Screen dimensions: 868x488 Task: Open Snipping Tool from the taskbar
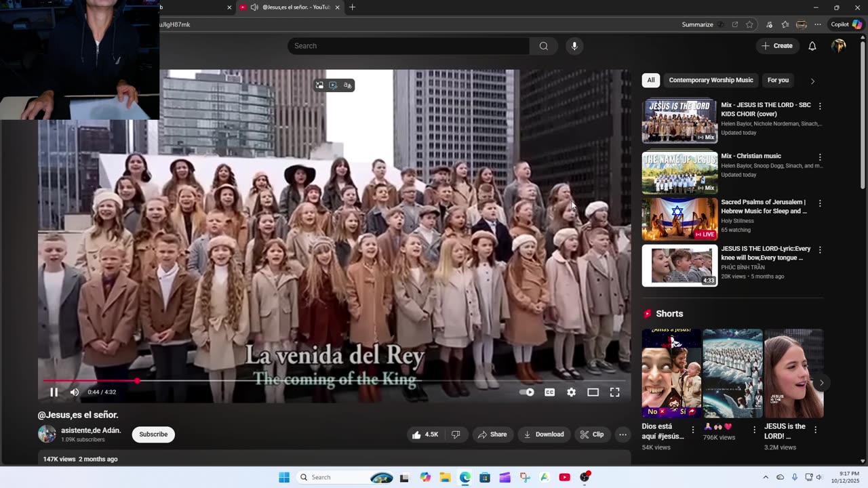click(x=525, y=477)
